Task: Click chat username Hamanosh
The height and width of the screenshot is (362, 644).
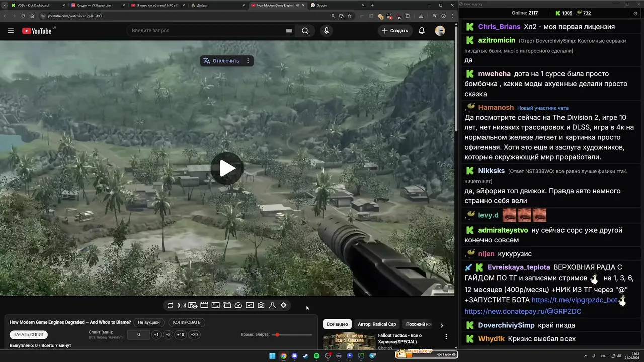Action: tap(496, 107)
